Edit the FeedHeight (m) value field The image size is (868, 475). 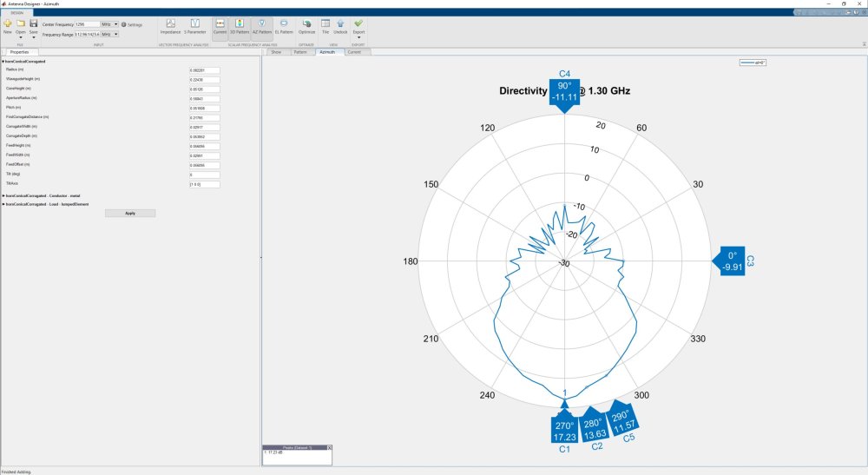pos(204,146)
